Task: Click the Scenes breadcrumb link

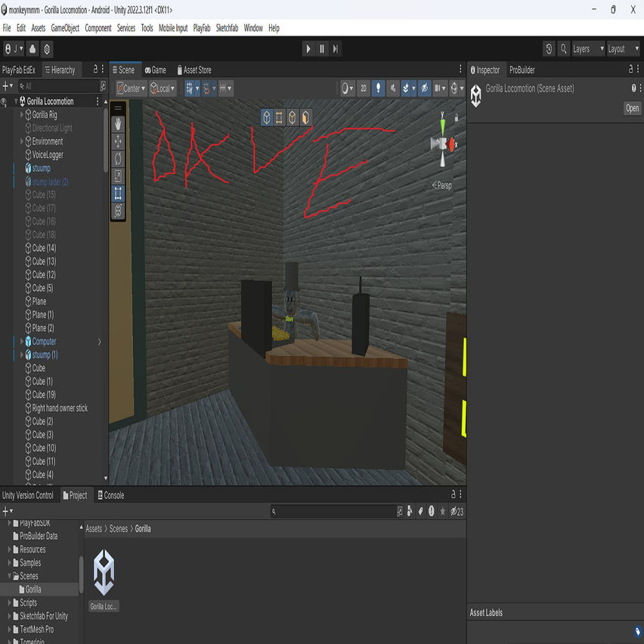Action: coord(118,528)
